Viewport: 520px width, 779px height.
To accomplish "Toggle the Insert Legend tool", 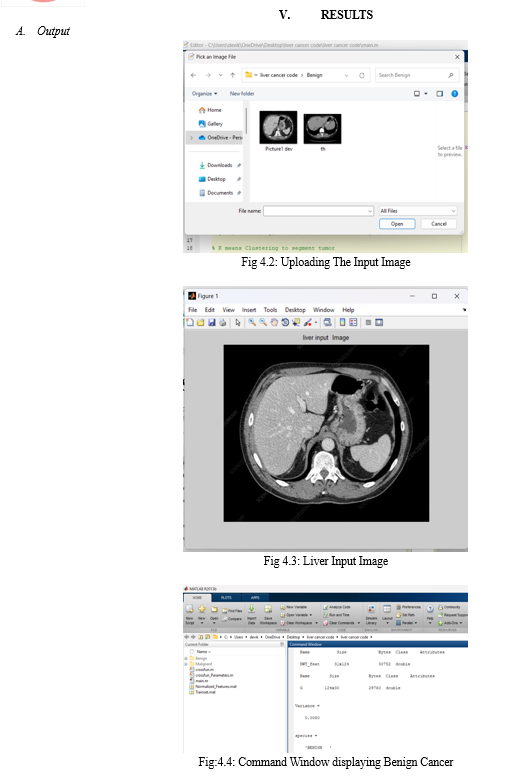I will click(x=353, y=322).
